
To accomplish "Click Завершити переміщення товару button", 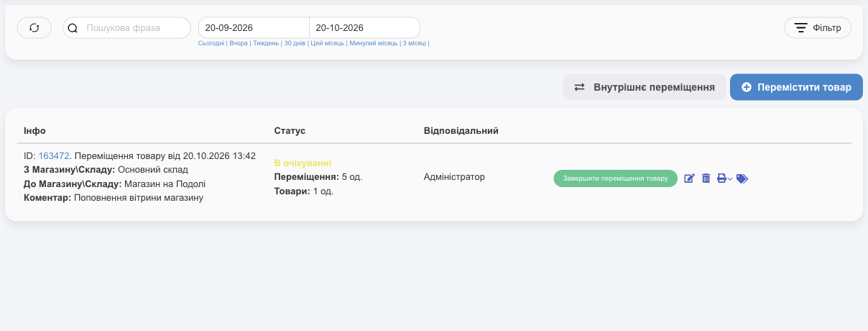I will [615, 178].
